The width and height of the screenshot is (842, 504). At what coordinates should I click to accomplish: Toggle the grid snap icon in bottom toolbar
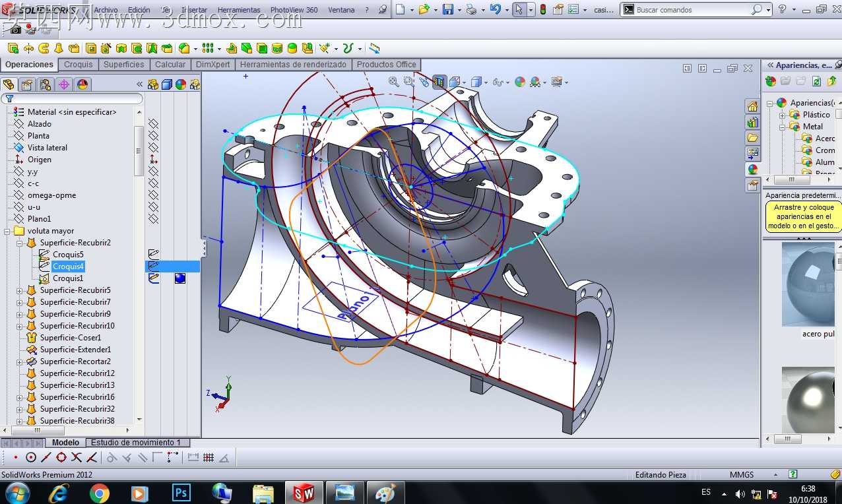coord(209,457)
